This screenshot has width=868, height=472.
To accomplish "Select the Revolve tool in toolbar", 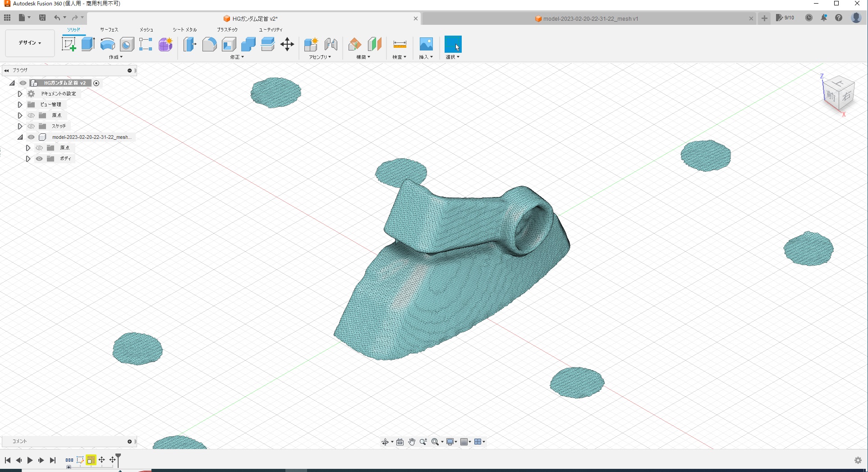I will point(107,44).
